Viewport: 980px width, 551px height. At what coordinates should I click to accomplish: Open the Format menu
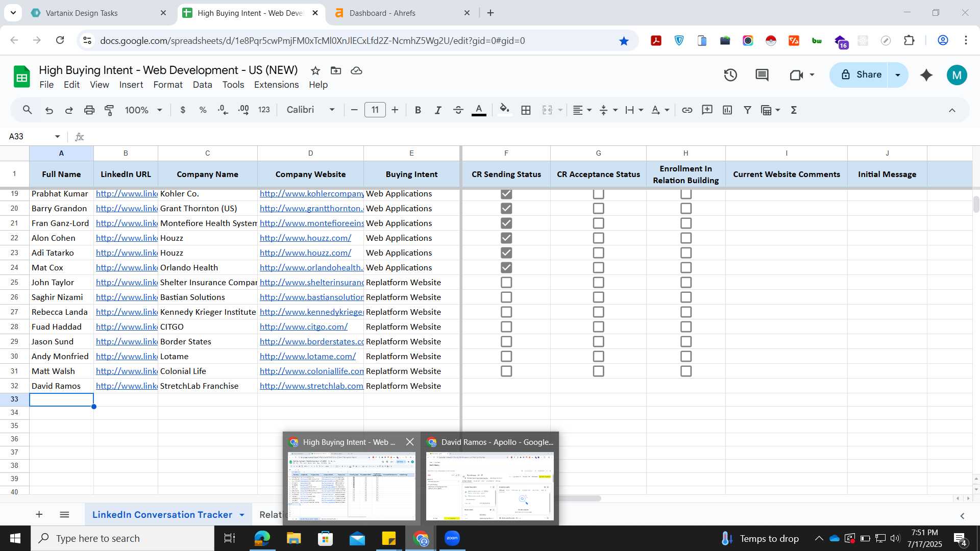coord(168,85)
